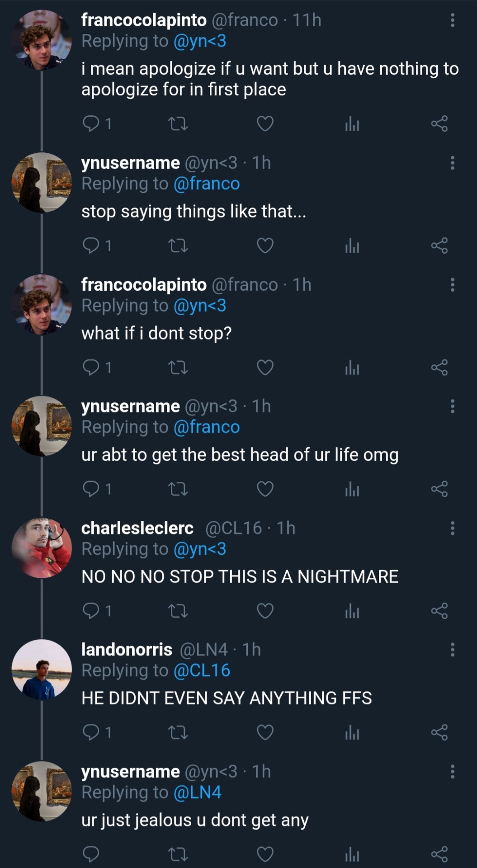
Task: Like the 'ur just jealous u dont get any' tweet
Action: pyautogui.click(x=265, y=854)
